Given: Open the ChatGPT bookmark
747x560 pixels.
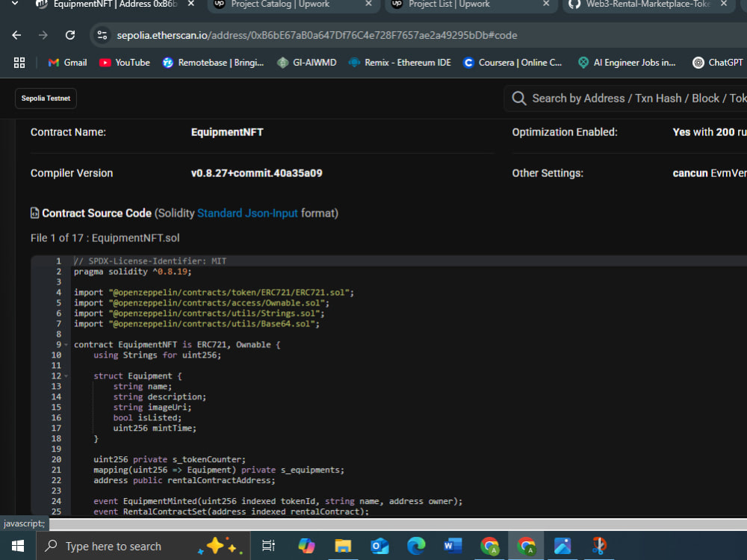Looking at the screenshot, I should click(x=718, y=63).
